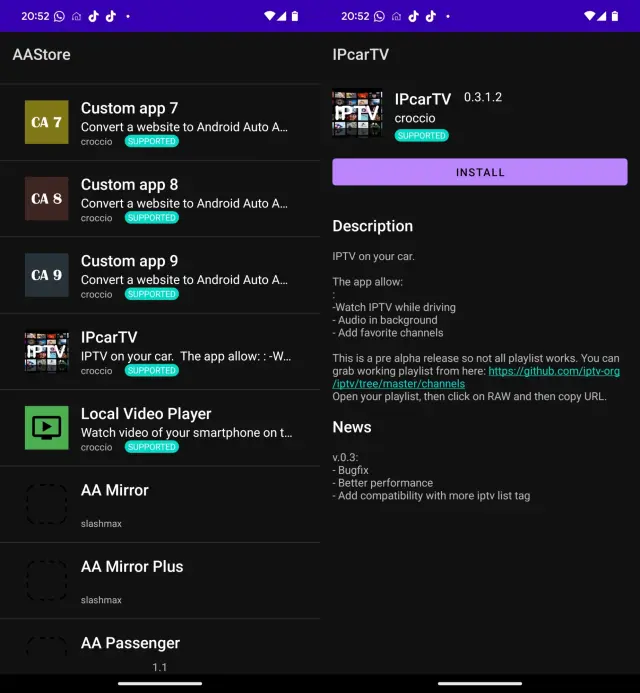Select the Custom app 7 title
The height and width of the screenshot is (693, 640).
click(x=129, y=108)
